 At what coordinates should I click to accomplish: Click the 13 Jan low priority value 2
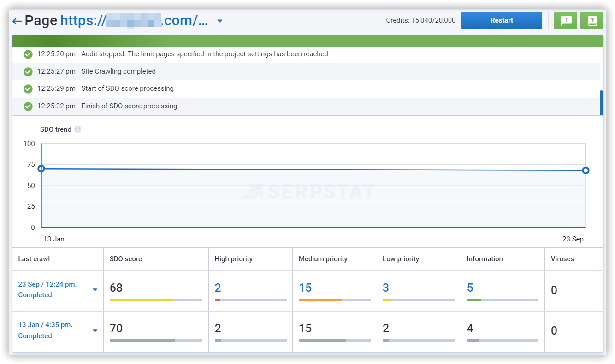coord(386,329)
